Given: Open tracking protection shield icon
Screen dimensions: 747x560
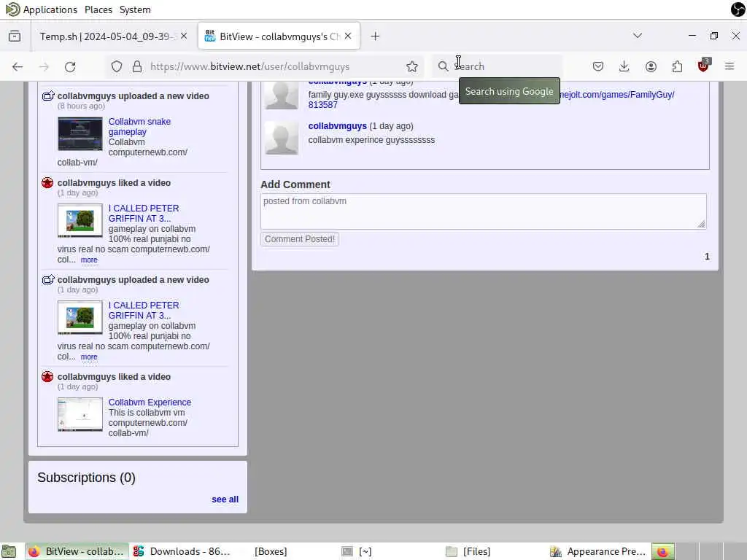Looking at the screenshot, I should [117, 66].
